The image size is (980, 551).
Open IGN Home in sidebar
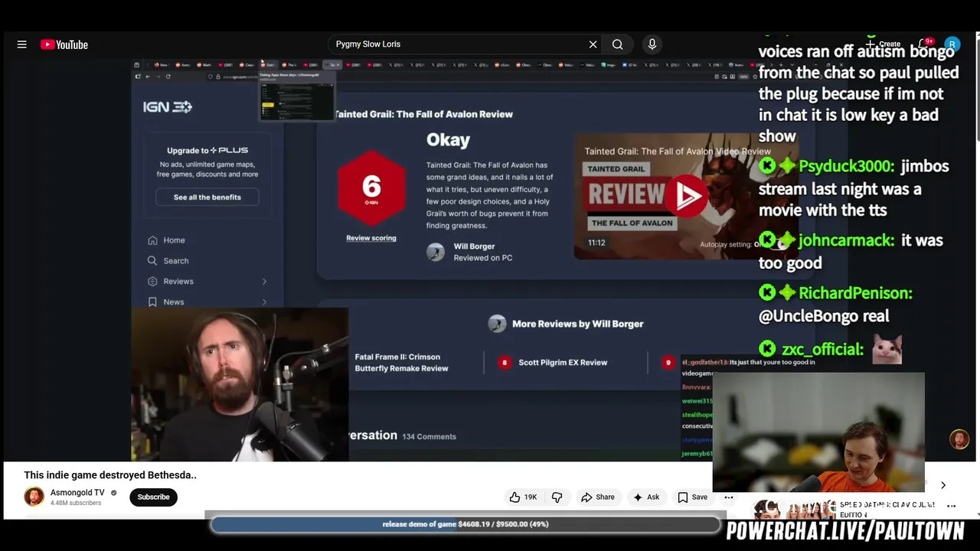pos(174,240)
